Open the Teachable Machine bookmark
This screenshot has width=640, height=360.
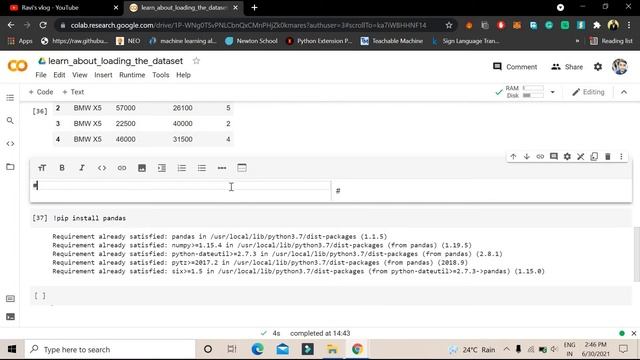pyautogui.click(x=392, y=41)
